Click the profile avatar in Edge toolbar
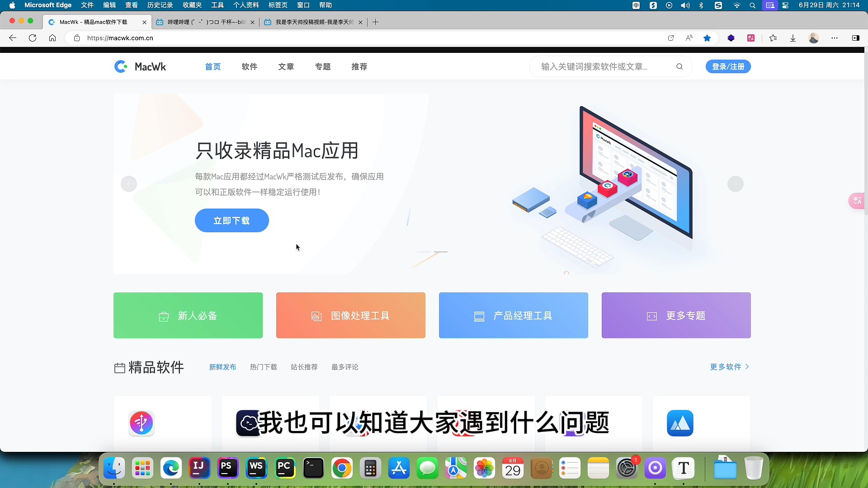Image resolution: width=868 pixels, height=488 pixels. (814, 38)
